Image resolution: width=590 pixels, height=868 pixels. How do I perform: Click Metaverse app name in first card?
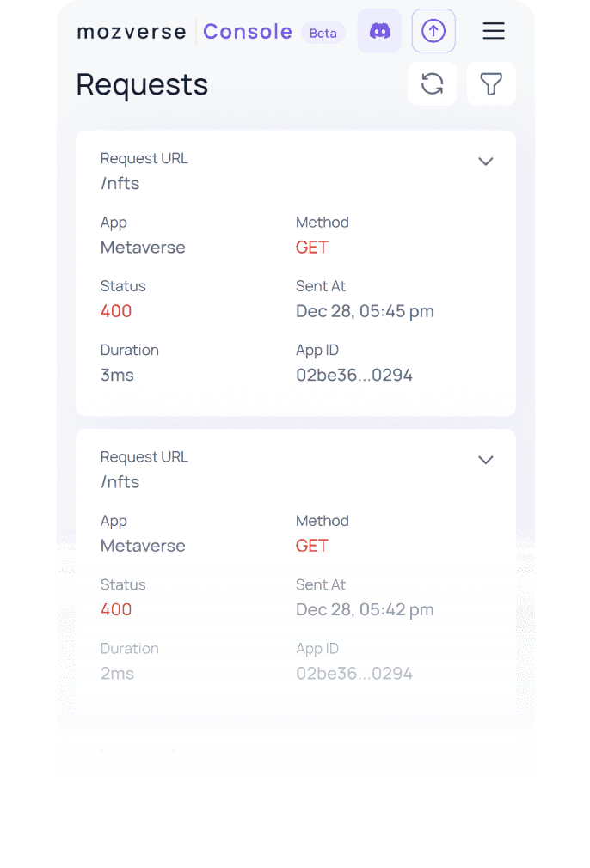[x=143, y=248]
